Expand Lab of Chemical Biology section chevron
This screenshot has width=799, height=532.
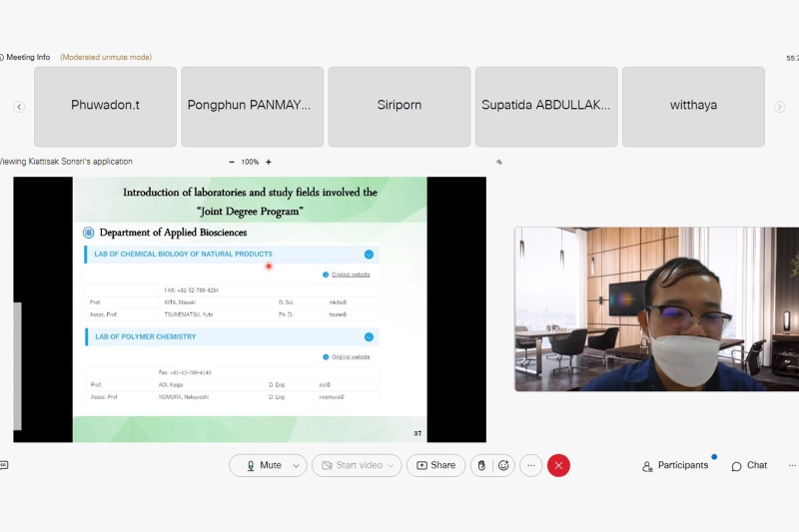[369, 255]
